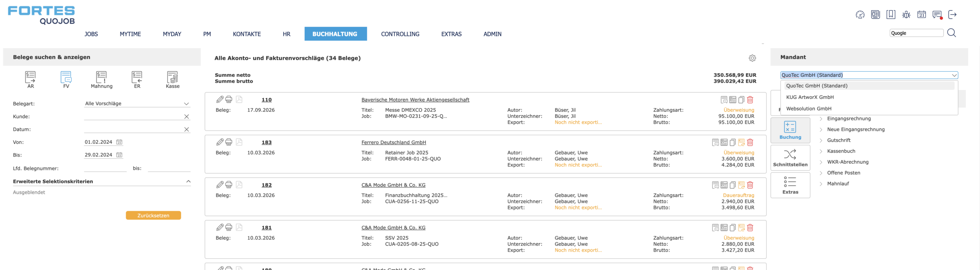
Task: Collapse Erweiterte Selektionskriterien section
Action: (188, 181)
